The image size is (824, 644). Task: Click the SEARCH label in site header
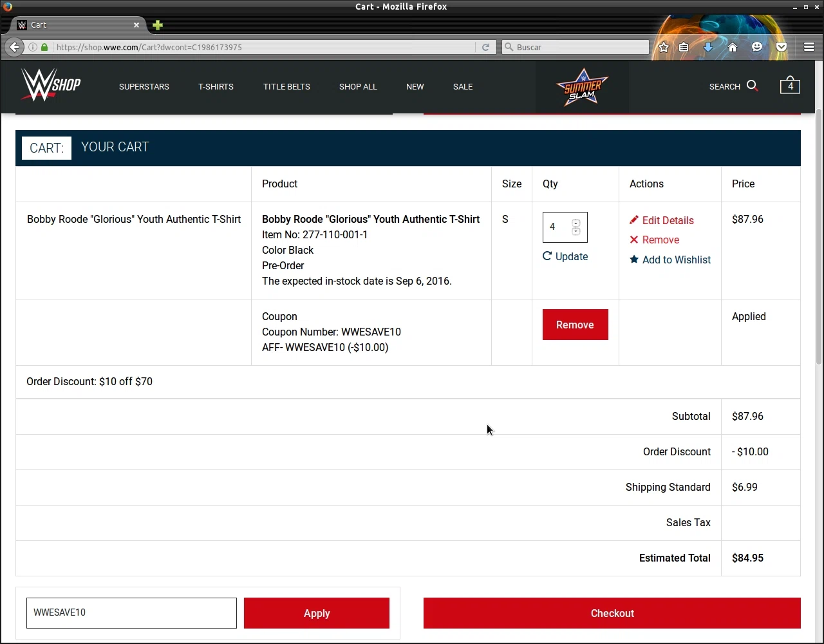point(725,86)
